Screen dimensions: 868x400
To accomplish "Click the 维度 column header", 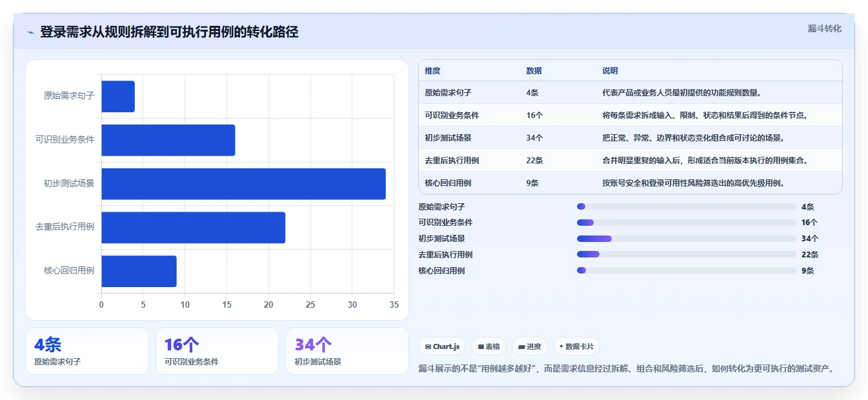I will tap(432, 71).
